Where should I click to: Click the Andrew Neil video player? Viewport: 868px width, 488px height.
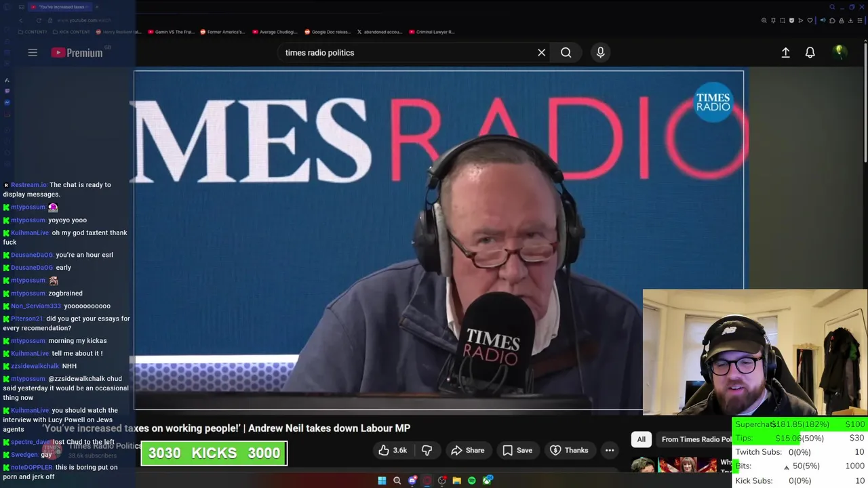coord(439,241)
